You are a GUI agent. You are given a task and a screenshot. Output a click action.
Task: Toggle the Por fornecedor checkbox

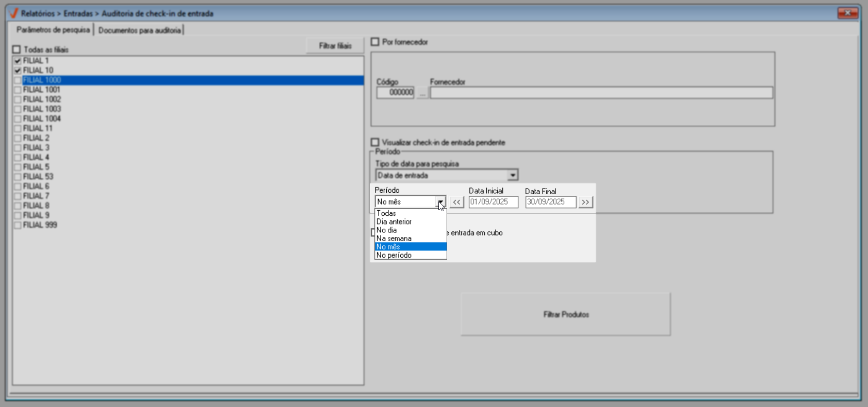(x=375, y=42)
